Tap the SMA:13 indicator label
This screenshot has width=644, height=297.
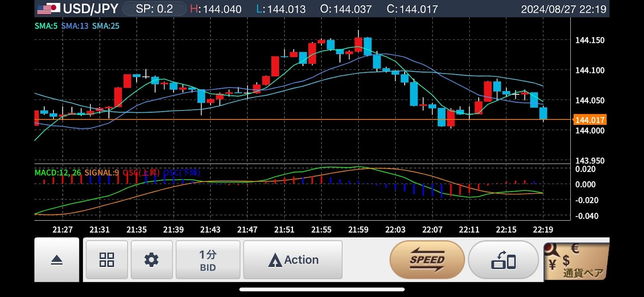[x=75, y=26]
